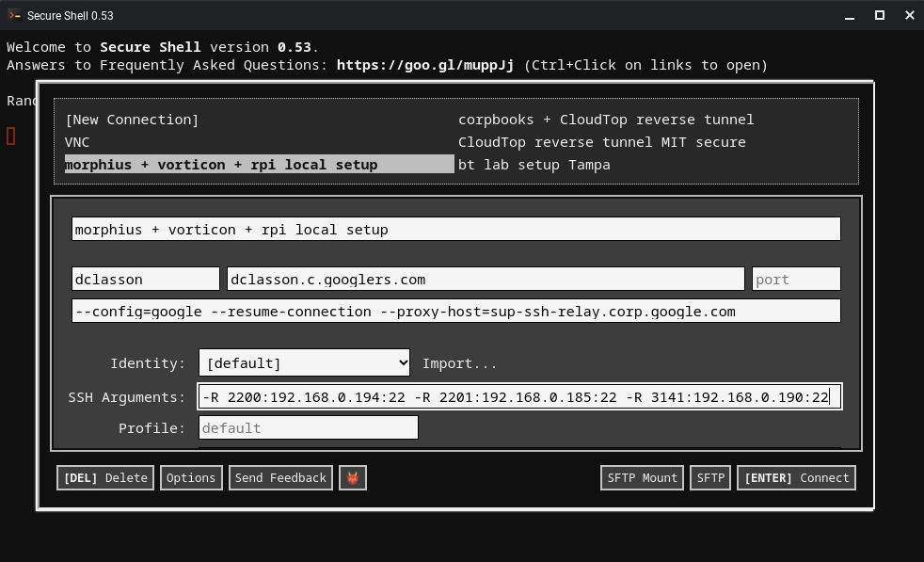Open connection Options
Screen dimensions: 924x562
click(x=191, y=478)
